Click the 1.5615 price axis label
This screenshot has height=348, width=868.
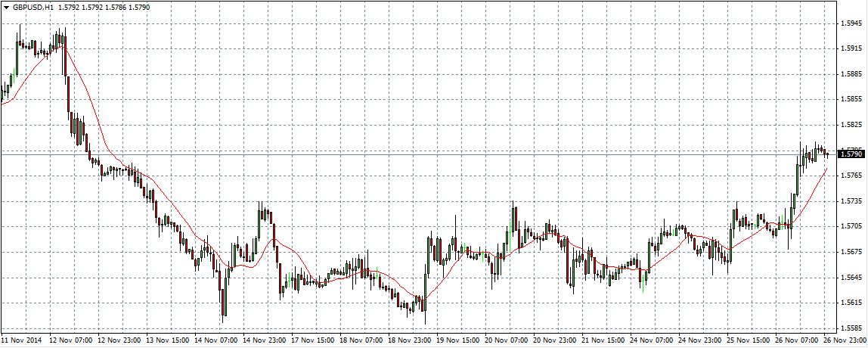tap(851, 303)
